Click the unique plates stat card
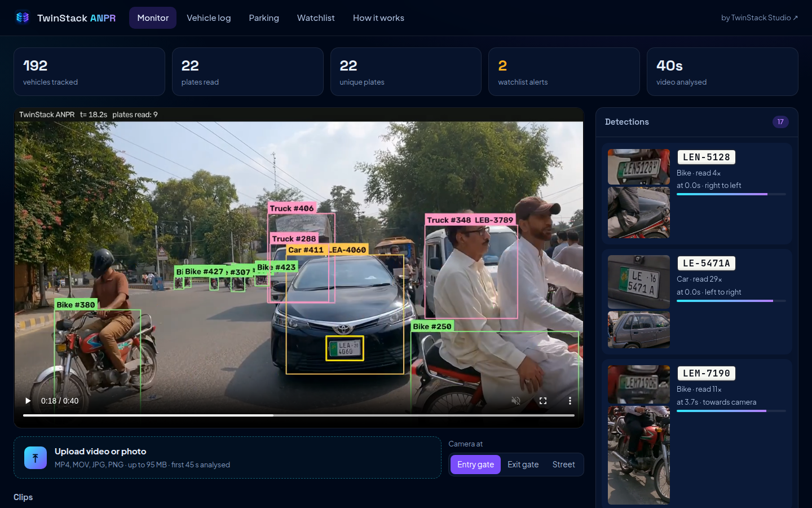 tap(406, 72)
